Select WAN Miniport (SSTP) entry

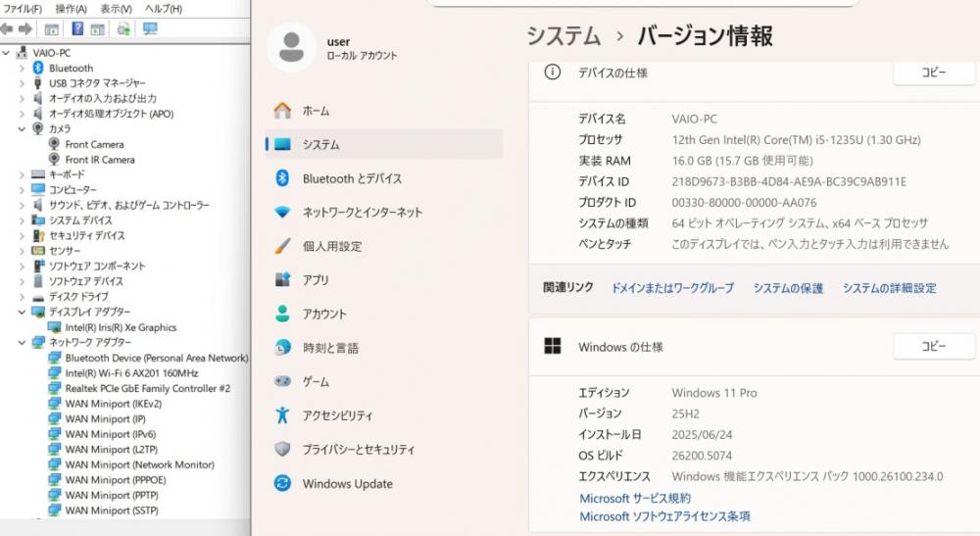tap(112, 511)
